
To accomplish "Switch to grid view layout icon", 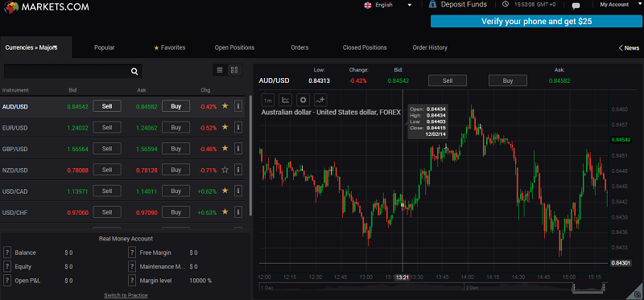I will 234,70.
